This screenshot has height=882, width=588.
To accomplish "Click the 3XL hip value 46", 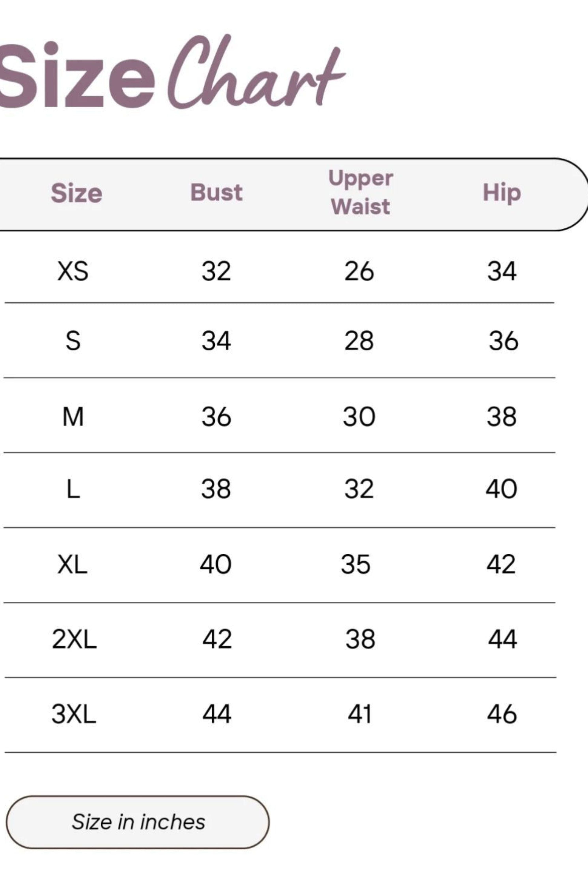I will click(x=502, y=714).
